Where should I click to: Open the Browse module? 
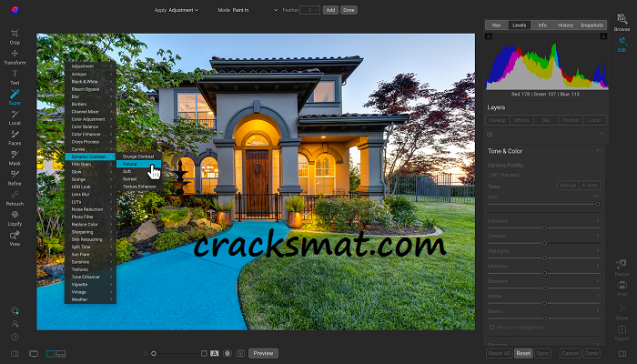pos(622,23)
